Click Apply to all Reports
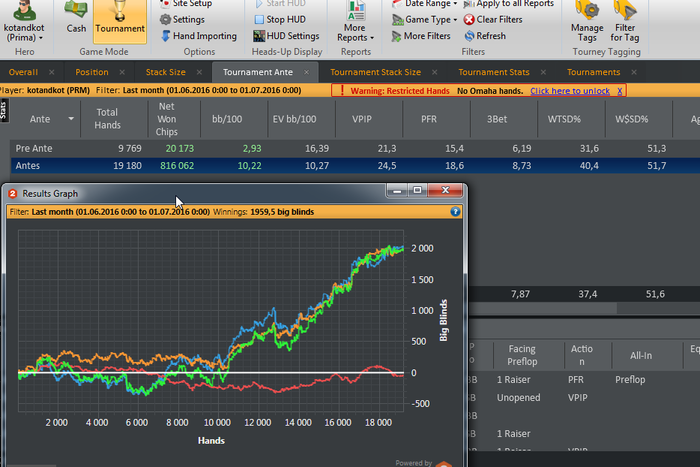Viewport: 700px width, 467px height. pyautogui.click(x=508, y=4)
